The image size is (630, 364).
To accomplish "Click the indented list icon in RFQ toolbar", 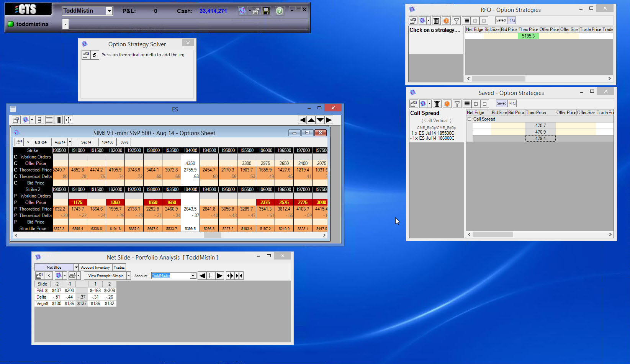I will [466, 21].
